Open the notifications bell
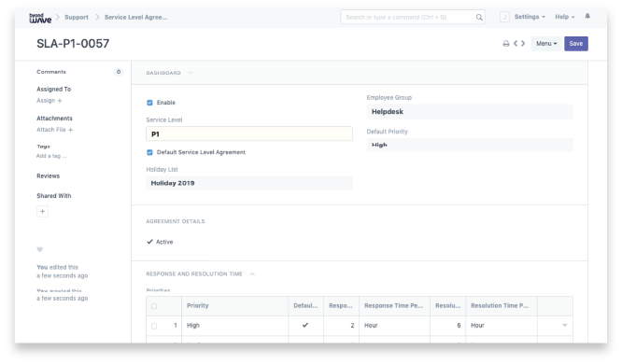This screenshot has width=622, height=364. pyautogui.click(x=587, y=16)
